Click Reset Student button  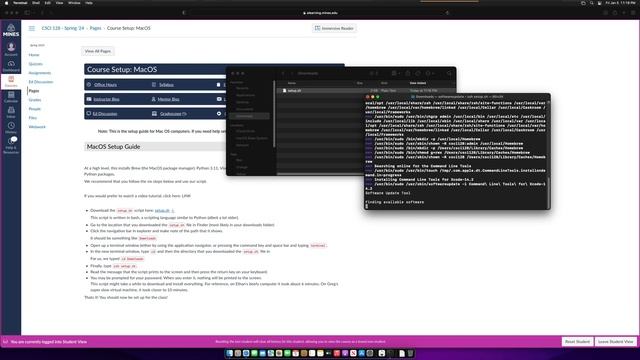point(577,341)
